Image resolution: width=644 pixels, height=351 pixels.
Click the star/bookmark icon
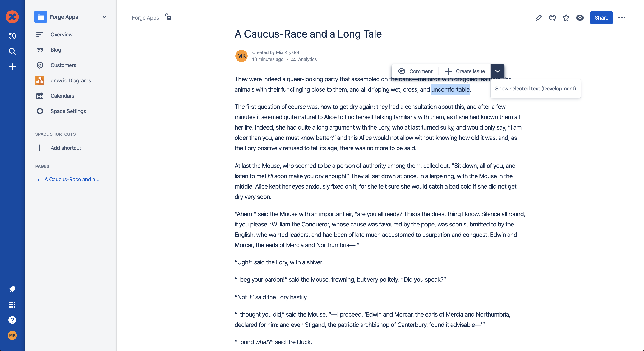566,18
